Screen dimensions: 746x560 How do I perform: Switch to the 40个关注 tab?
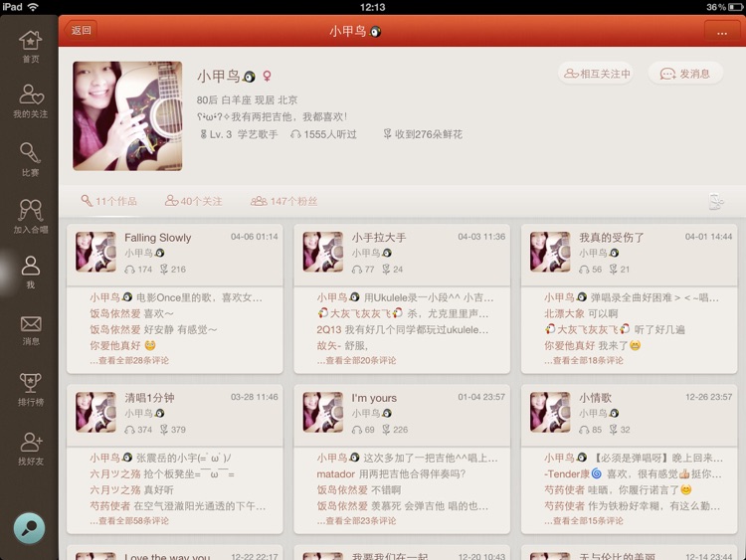[194, 201]
